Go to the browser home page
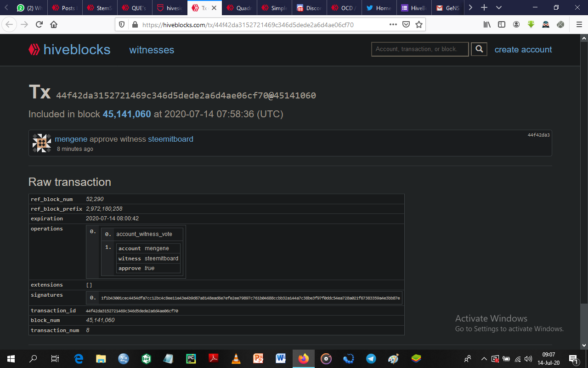Viewport: 588px width, 368px height. coord(54,24)
